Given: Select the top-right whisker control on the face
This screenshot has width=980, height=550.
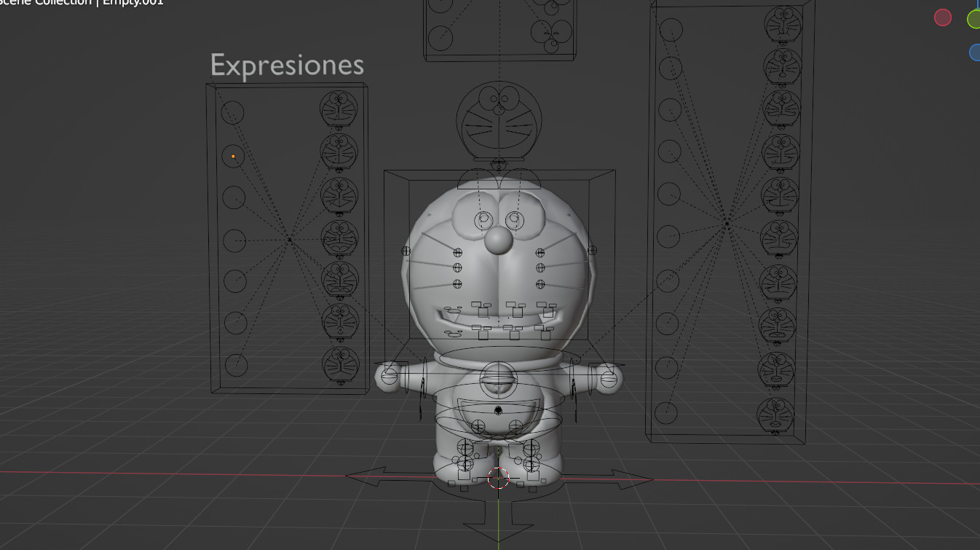Looking at the screenshot, I should point(540,253).
